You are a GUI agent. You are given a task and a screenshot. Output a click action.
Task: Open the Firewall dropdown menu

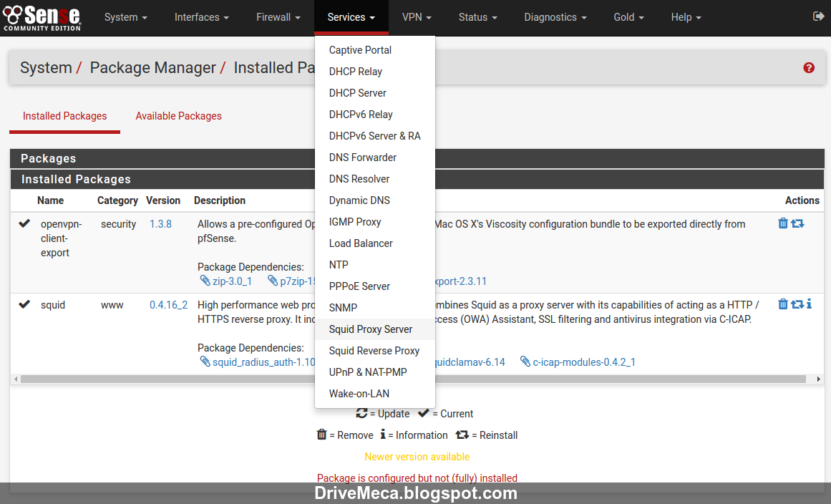click(x=278, y=17)
